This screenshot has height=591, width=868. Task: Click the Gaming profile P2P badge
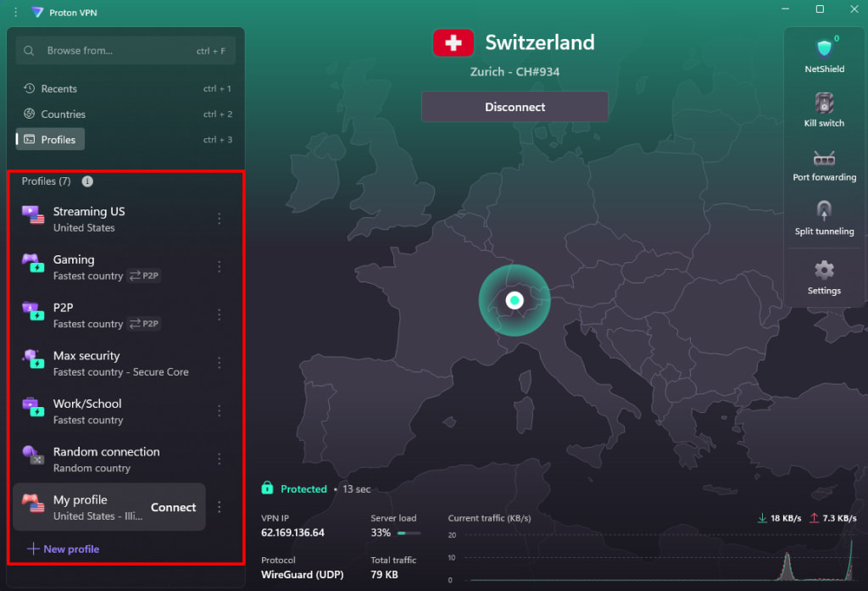tap(144, 276)
